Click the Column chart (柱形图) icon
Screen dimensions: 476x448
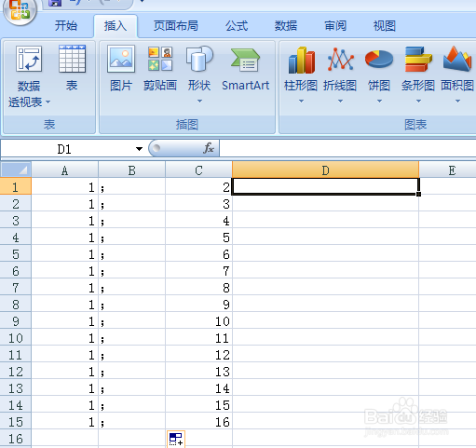pyautogui.click(x=301, y=60)
